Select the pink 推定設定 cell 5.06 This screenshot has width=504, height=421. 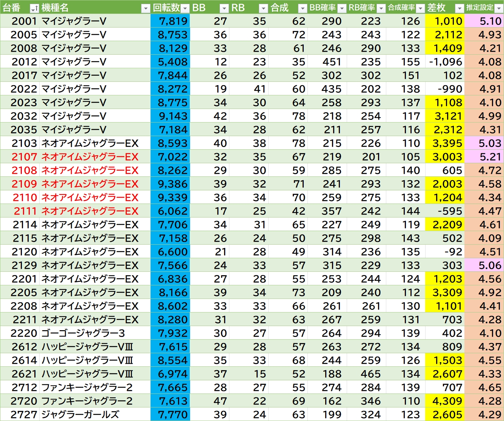click(x=484, y=265)
